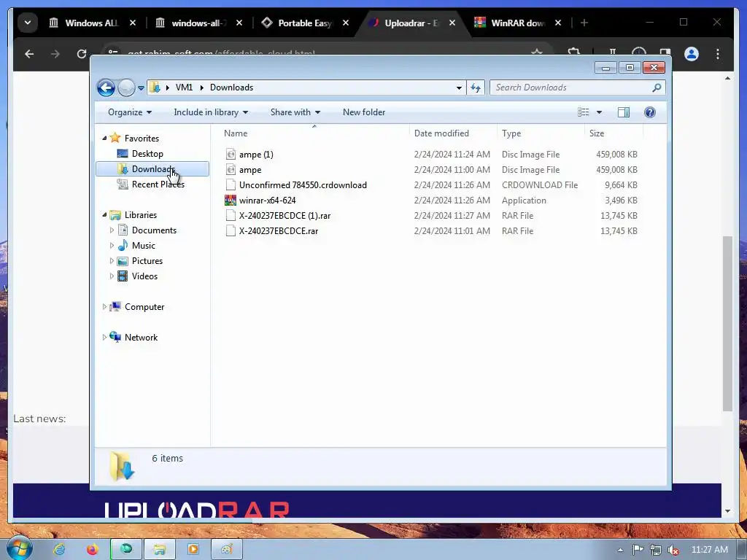Open the Share with menu
747x560 pixels.
point(295,112)
